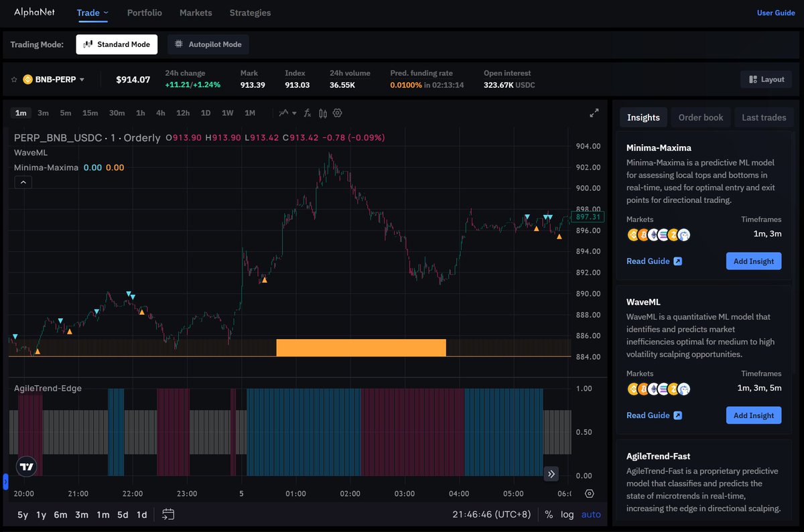Toggle percent scale on price axis
Viewport: 804px width, 532px height.
[549, 515]
